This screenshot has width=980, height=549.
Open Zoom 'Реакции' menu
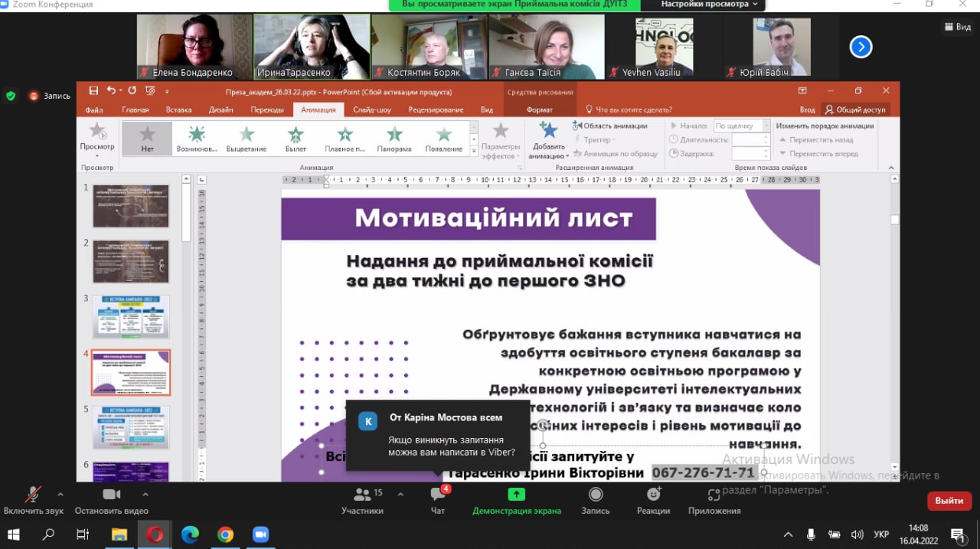[653, 500]
